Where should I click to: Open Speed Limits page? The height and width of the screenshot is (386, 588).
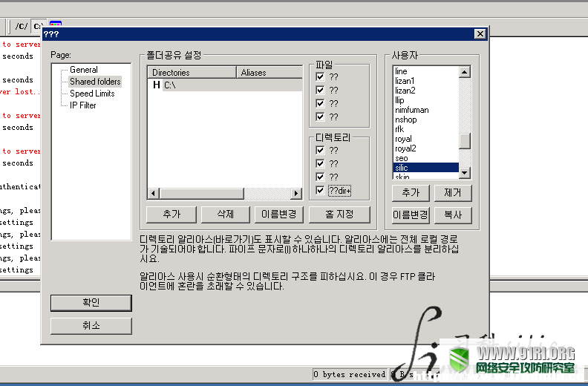pyautogui.click(x=92, y=94)
